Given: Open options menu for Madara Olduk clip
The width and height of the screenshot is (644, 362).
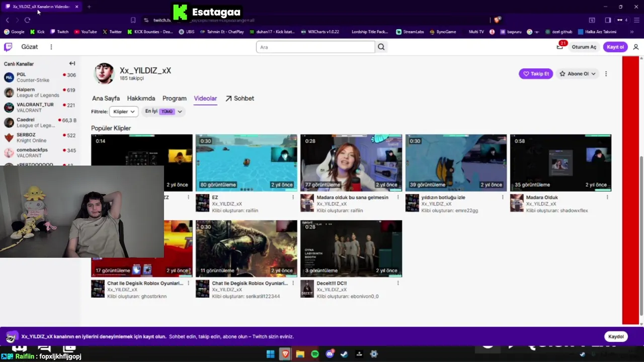Looking at the screenshot, I should coord(607,197).
